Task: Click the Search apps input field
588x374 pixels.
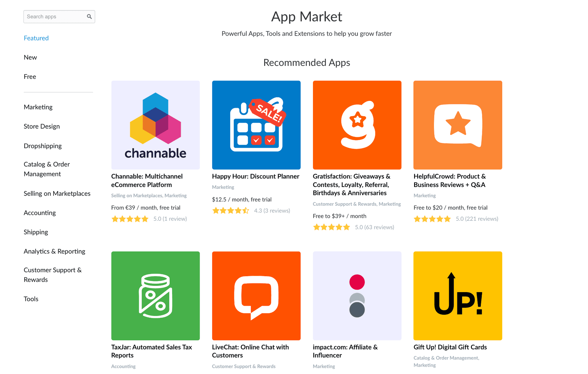Action: (x=55, y=17)
